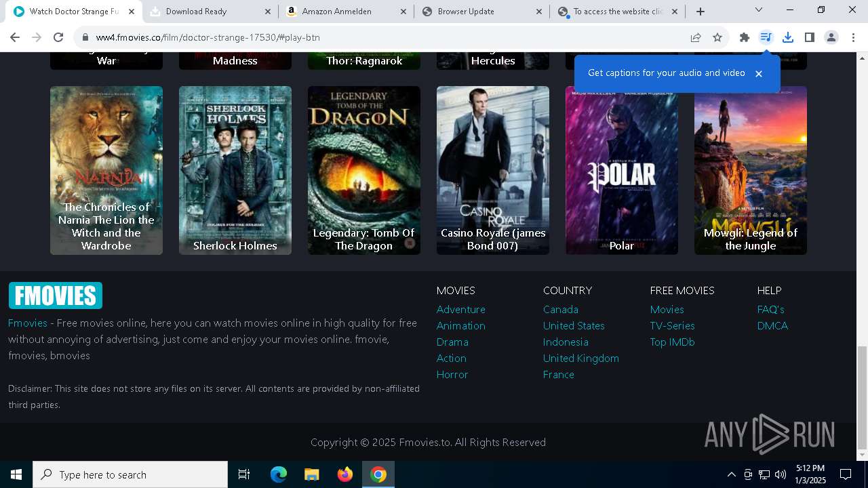Image resolution: width=868 pixels, height=488 pixels.
Task: Close the Watch Doctor Strange tab
Action: [x=131, y=12]
